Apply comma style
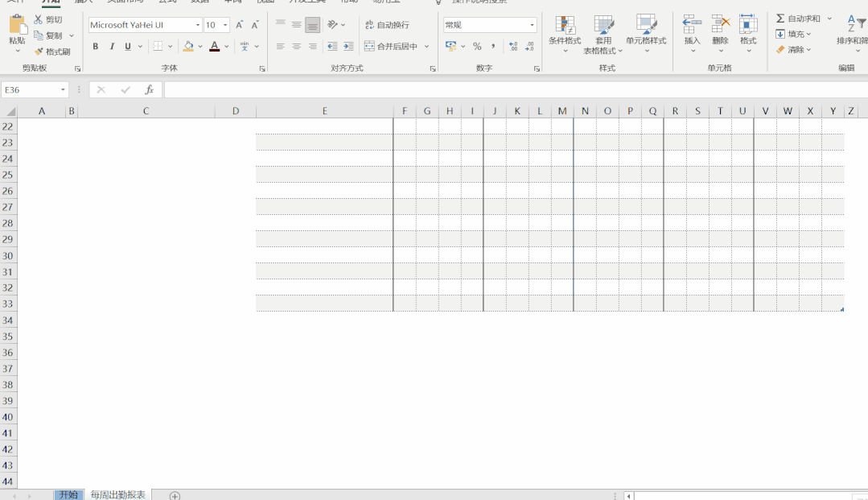 point(492,47)
